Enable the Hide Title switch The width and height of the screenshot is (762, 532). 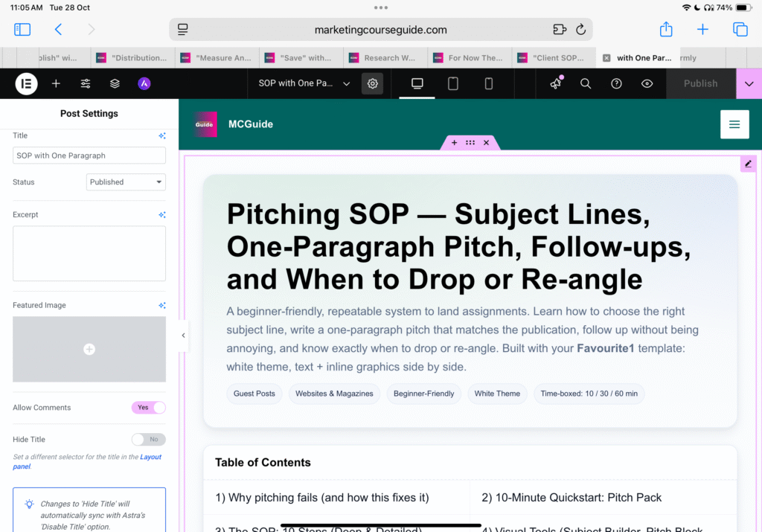tap(148, 440)
